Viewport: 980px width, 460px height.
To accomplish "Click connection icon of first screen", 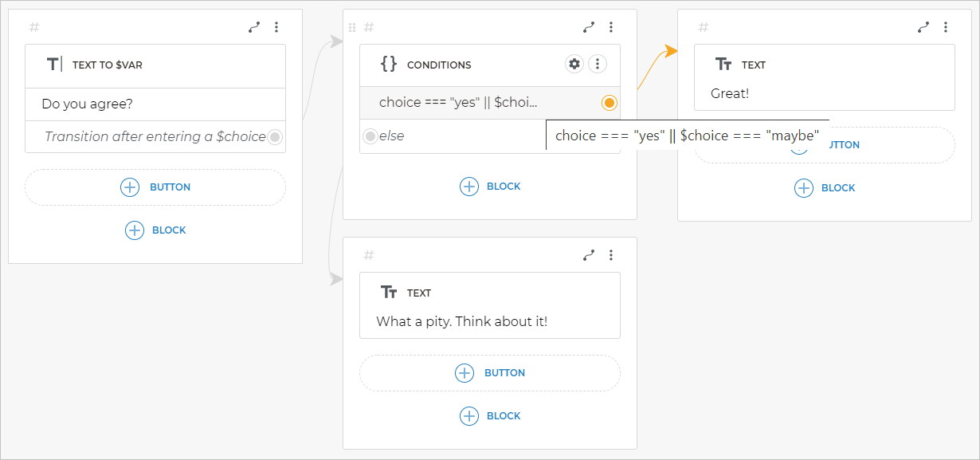I will point(254,27).
